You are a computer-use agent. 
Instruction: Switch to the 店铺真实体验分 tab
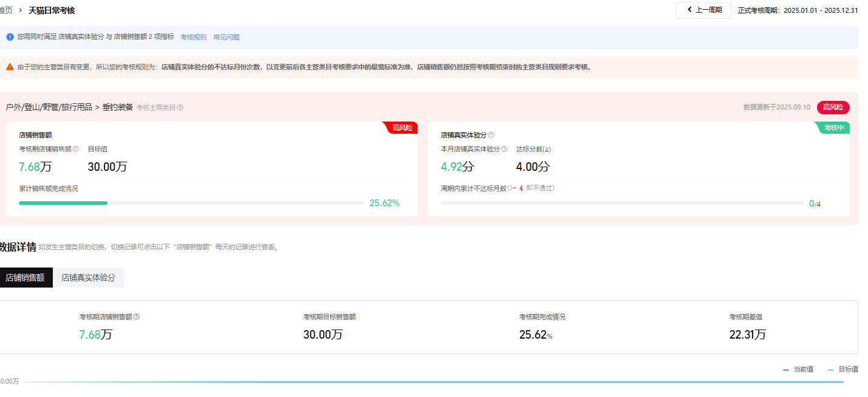(88, 277)
